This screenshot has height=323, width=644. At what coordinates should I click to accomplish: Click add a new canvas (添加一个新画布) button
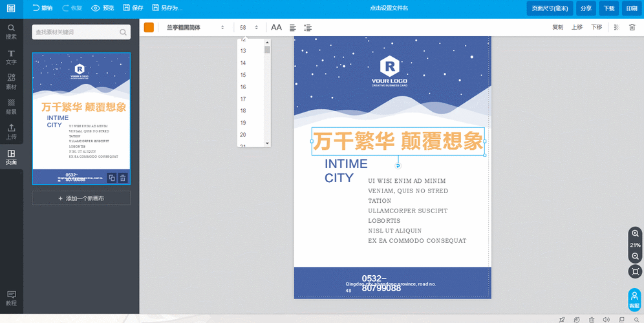tap(81, 198)
